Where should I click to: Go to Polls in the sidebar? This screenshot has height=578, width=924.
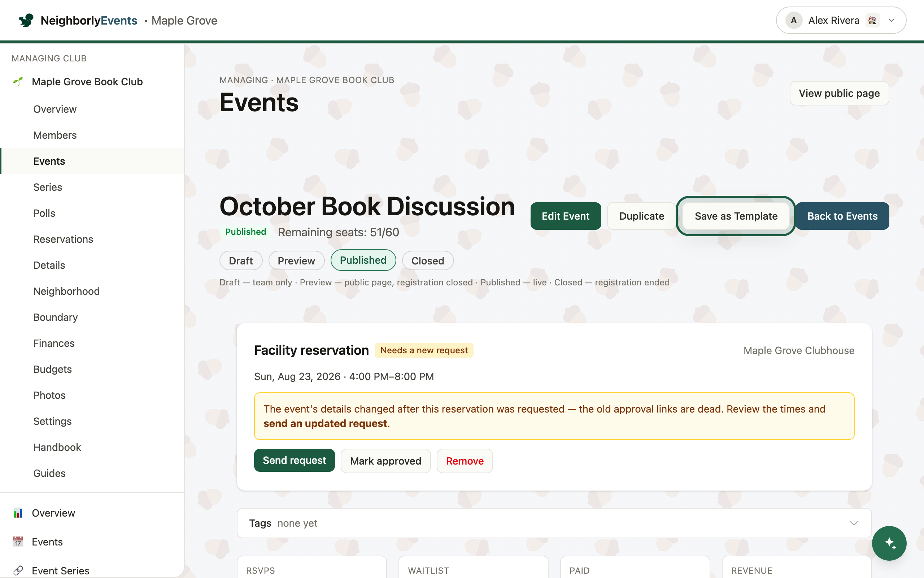92,213
